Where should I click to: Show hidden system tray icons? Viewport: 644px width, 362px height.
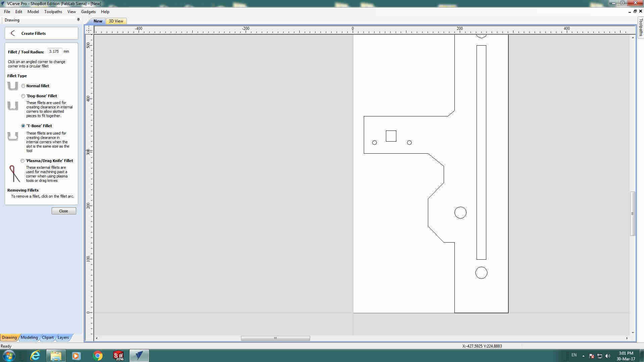583,356
